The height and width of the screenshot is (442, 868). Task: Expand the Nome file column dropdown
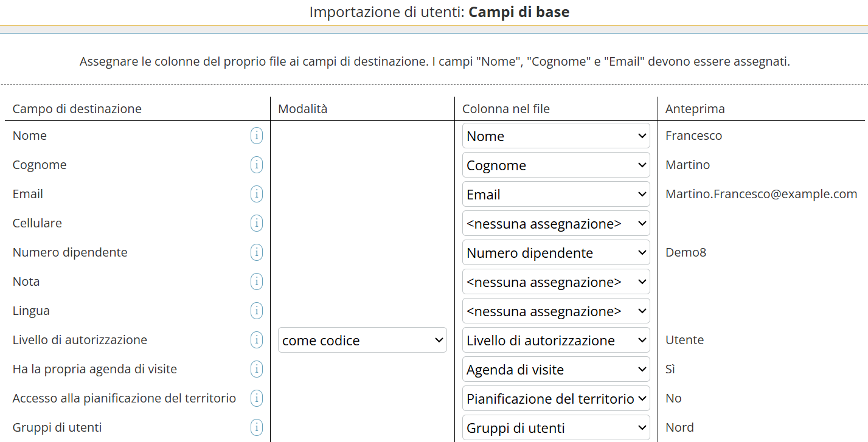tap(556, 136)
